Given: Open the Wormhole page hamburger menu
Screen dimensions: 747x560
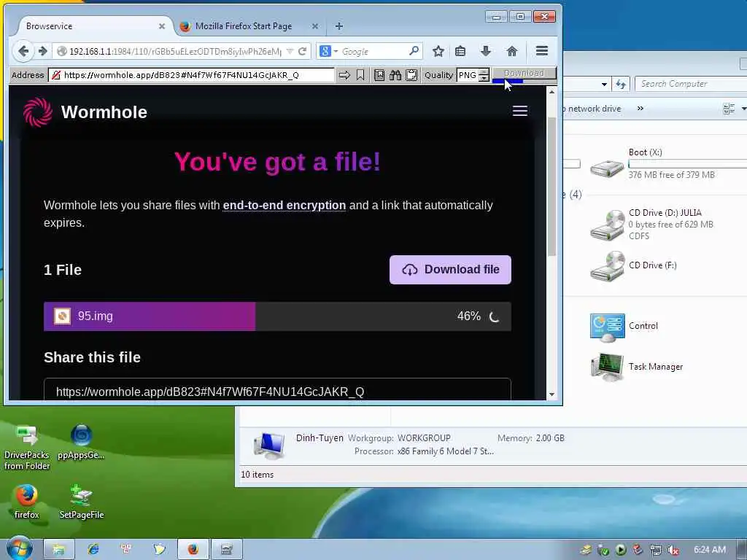Looking at the screenshot, I should click(519, 111).
